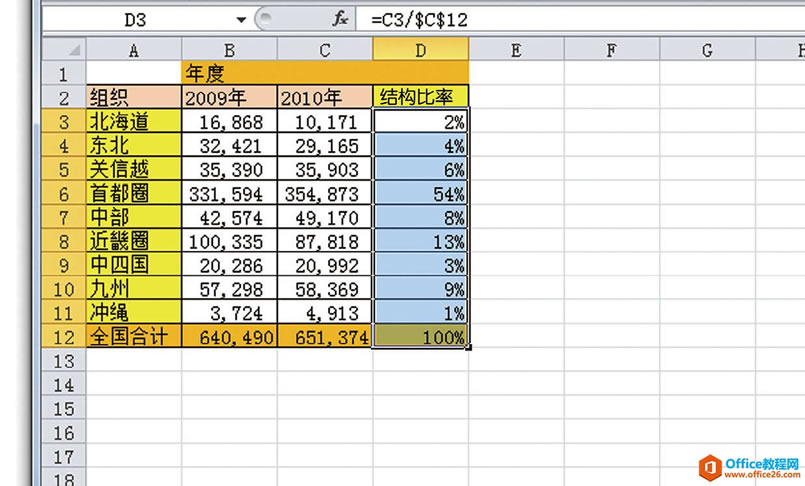This screenshot has width=805, height=486.
Task: Select the 全国合计 cell
Action: pos(133,337)
